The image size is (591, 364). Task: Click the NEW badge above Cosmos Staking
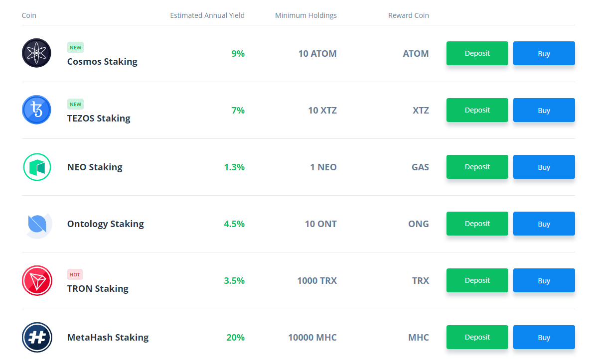point(75,48)
